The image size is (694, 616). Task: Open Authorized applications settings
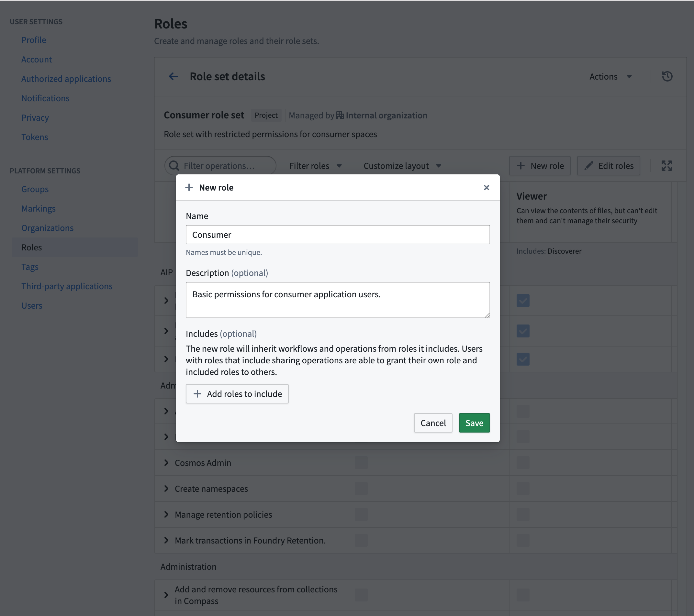(x=66, y=78)
